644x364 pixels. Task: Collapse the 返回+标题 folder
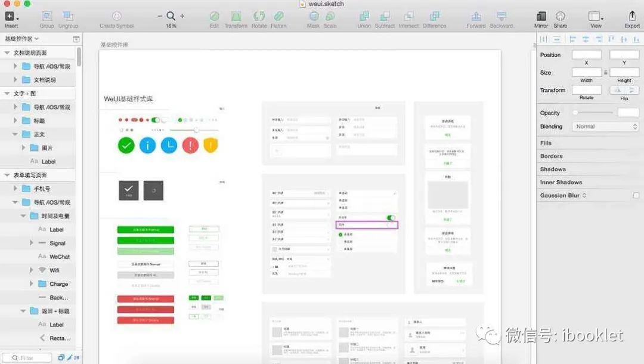pos(23,311)
